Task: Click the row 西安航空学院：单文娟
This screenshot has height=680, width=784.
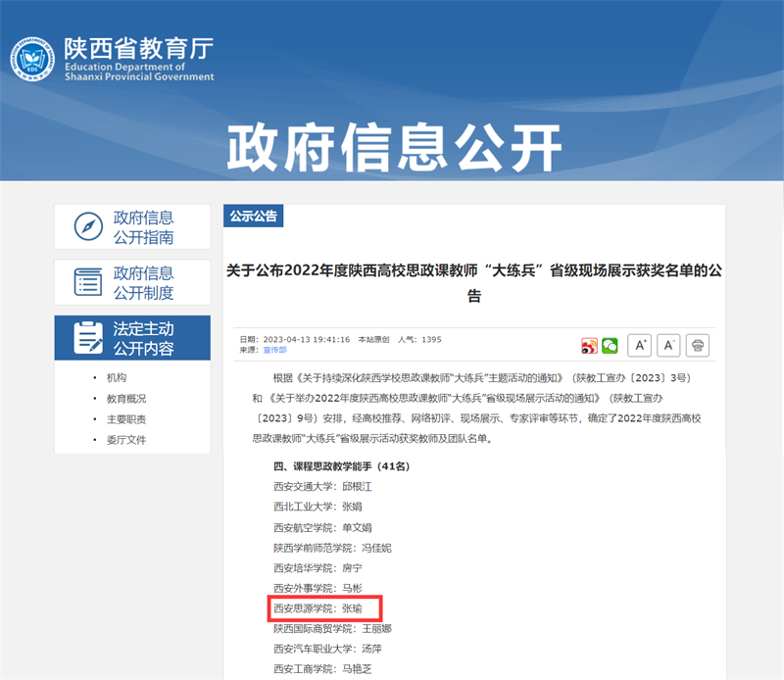Action: (322, 527)
